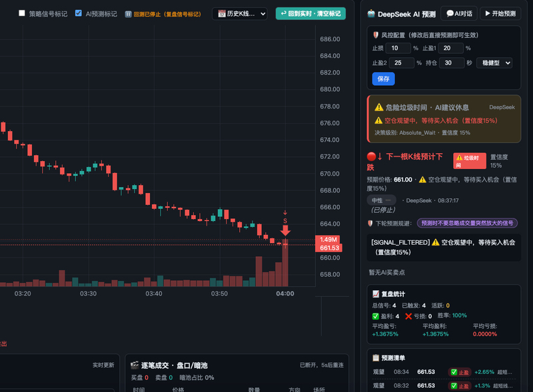Click the purple 预测时不要忽略成交量突然放大的信号 tag
This screenshot has width=533, height=392.
pyautogui.click(x=468, y=223)
